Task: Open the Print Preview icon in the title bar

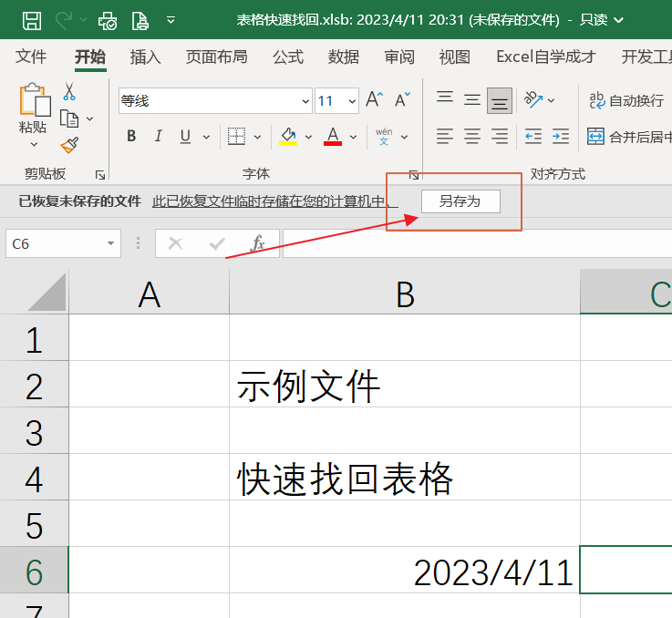Action: coord(108,20)
